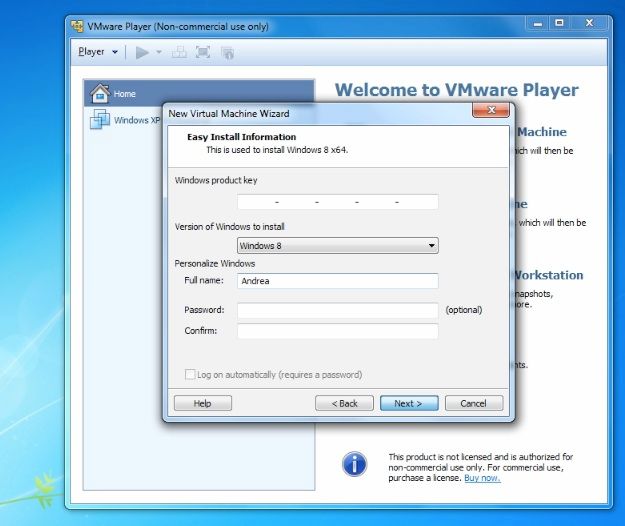Click the Easy Install Information heading
625x526 pixels.
(x=242, y=137)
